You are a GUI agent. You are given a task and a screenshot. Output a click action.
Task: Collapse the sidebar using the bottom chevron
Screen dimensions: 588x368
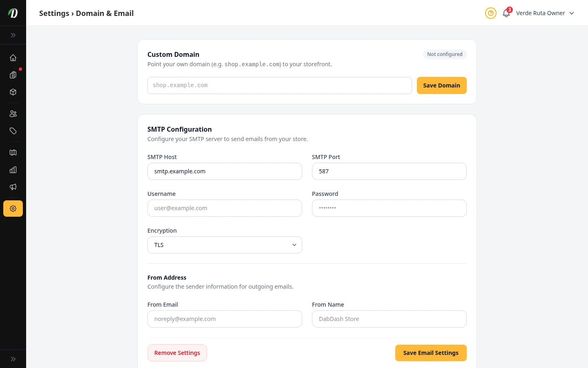pyautogui.click(x=13, y=359)
